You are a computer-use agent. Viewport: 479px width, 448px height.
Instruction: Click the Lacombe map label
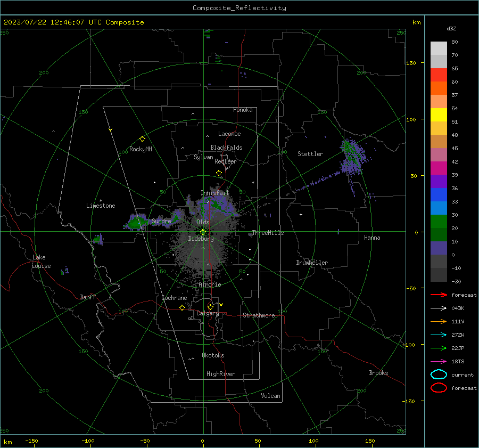(229, 134)
